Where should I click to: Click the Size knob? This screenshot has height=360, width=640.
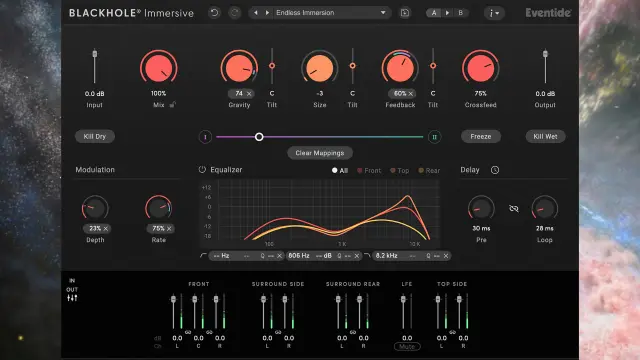click(x=320, y=68)
